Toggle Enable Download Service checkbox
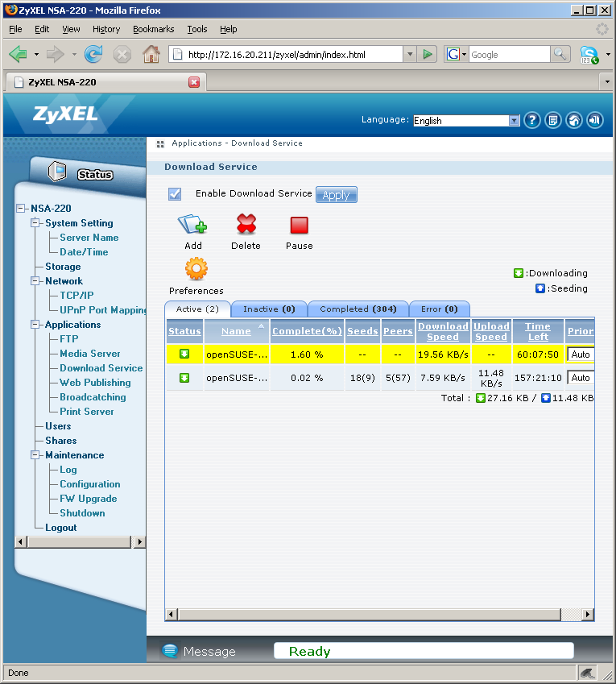The height and width of the screenshot is (684, 616). point(175,193)
